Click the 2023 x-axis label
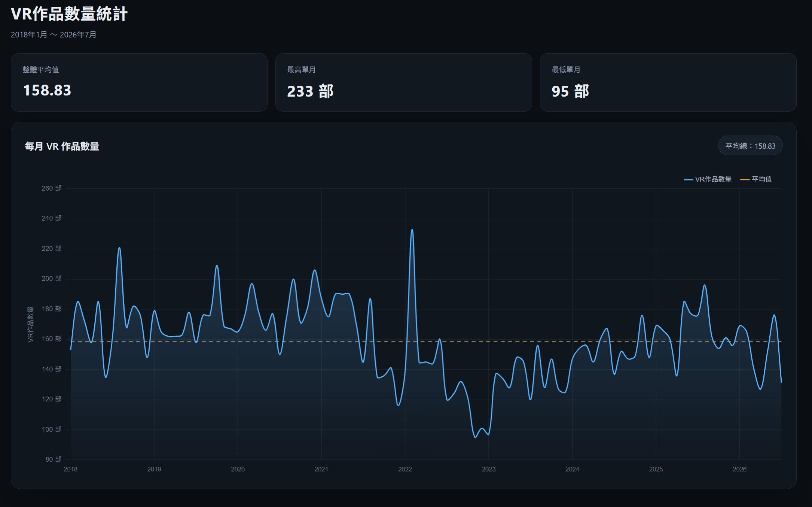 pyautogui.click(x=489, y=469)
